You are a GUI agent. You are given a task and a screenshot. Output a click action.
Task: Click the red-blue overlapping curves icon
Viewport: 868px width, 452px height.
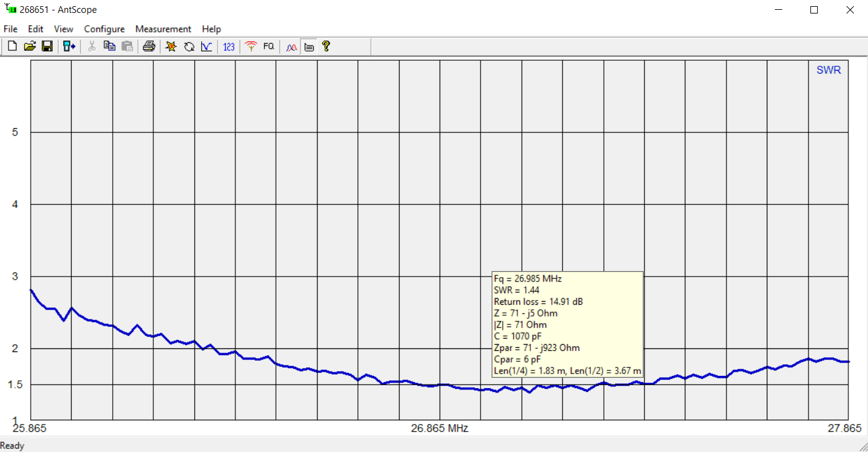292,47
